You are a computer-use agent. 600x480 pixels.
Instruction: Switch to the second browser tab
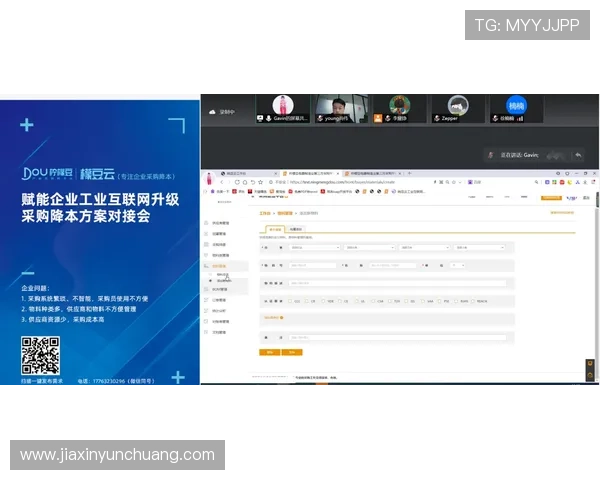pos(310,174)
